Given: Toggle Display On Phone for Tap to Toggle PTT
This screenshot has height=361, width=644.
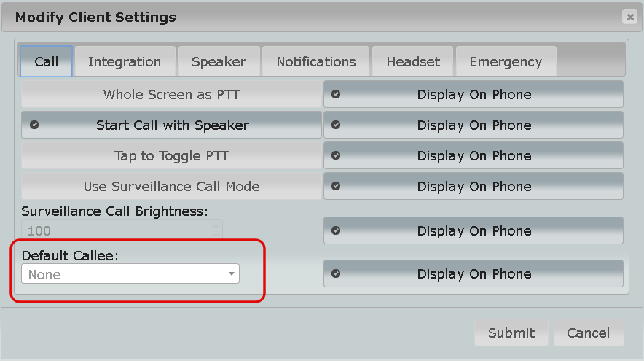Looking at the screenshot, I should 474,156.
